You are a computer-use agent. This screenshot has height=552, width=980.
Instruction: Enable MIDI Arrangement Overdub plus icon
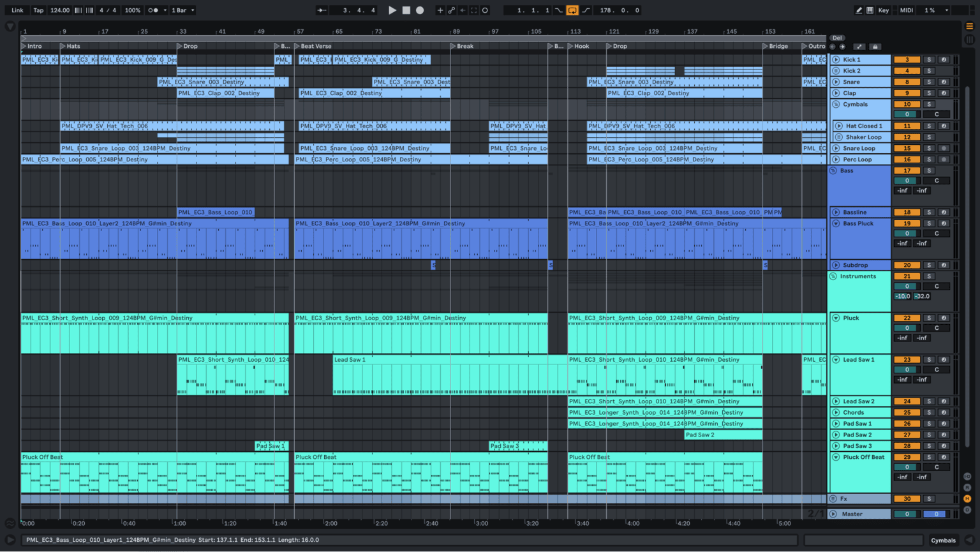pos(440,10)
